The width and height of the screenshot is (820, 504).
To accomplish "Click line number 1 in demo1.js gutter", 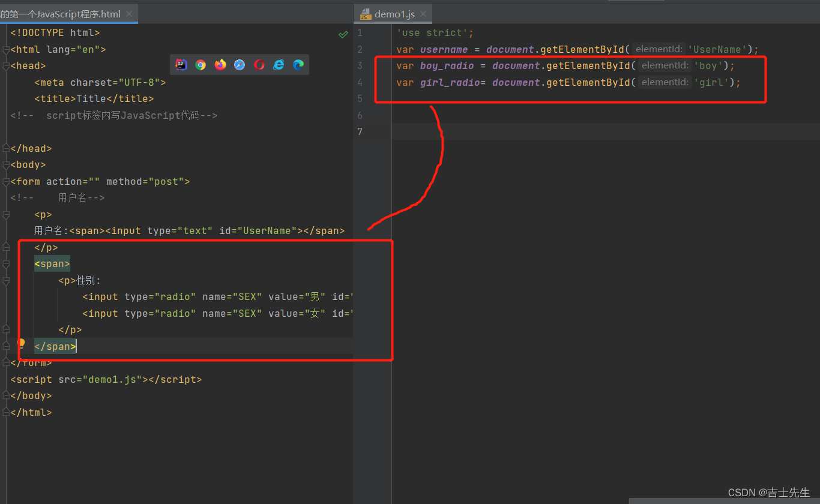I will [360, 33].
